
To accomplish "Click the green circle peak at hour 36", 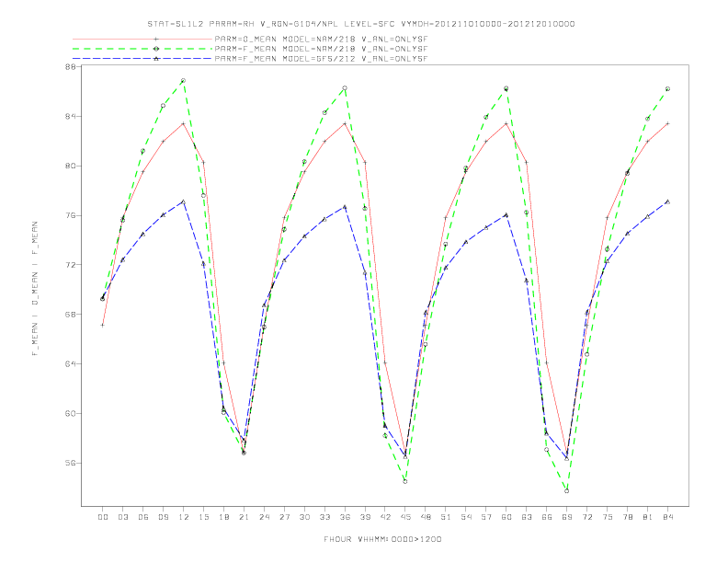I will pyautogui.click(x=345, y=88).
